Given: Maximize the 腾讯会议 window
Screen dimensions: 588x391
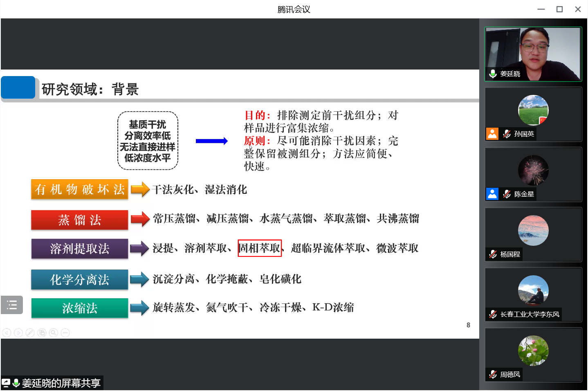Looking at the screenshot, I should (x=559, y=9).
